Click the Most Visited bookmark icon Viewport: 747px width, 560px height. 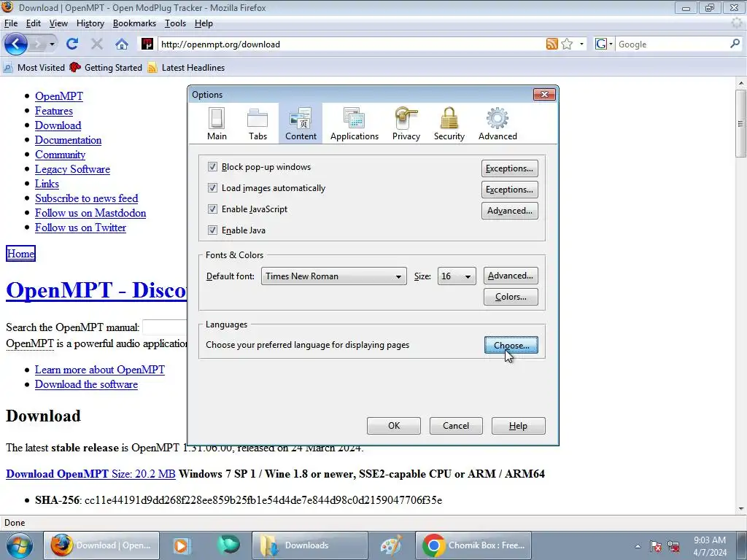(x=7, y=68)
